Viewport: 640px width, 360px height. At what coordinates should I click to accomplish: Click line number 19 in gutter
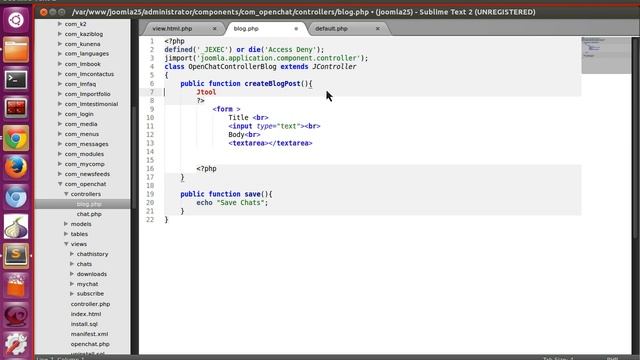coord(150,194)
